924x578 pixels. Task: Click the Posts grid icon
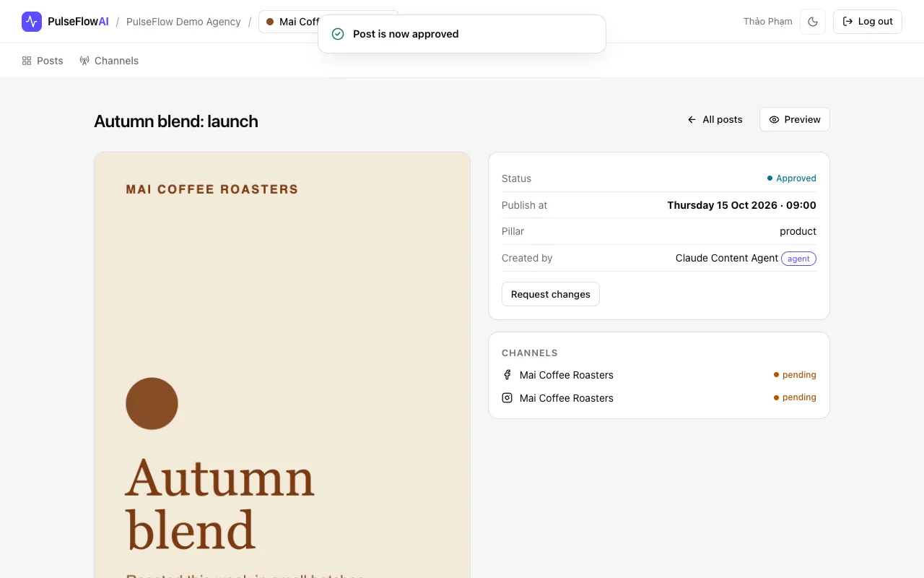(x=27, y=61)
